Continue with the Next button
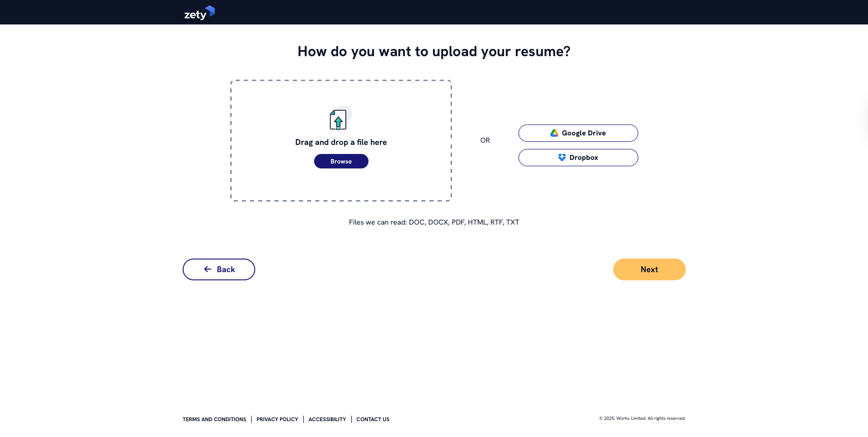 pos(650,269)
